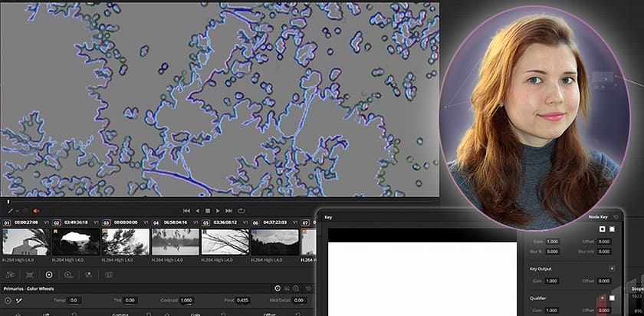The height and width of the screenshot is (316, 644).
Task: Click the Key Output Offset field
Action: 604,281
